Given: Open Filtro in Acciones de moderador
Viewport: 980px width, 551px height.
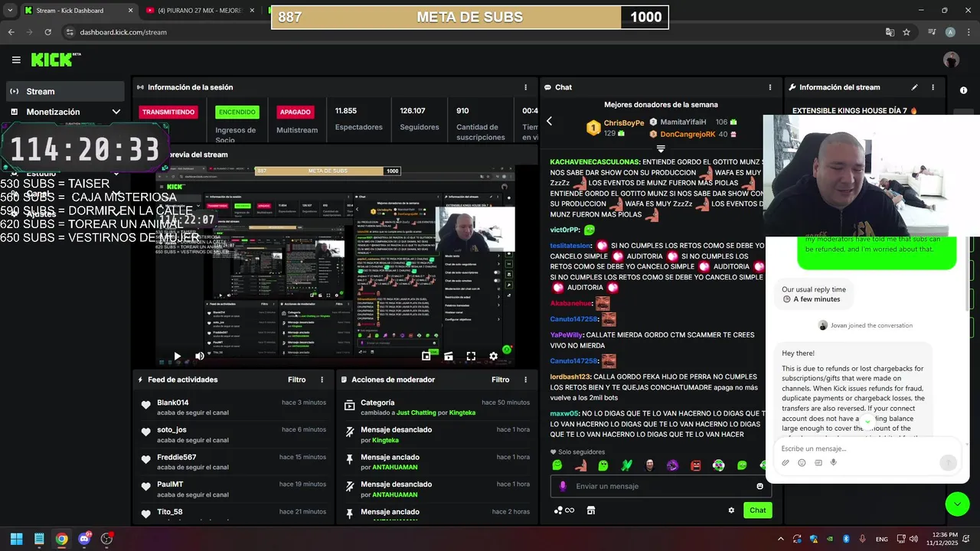Looking at the screenshot, I should point(500,380).
